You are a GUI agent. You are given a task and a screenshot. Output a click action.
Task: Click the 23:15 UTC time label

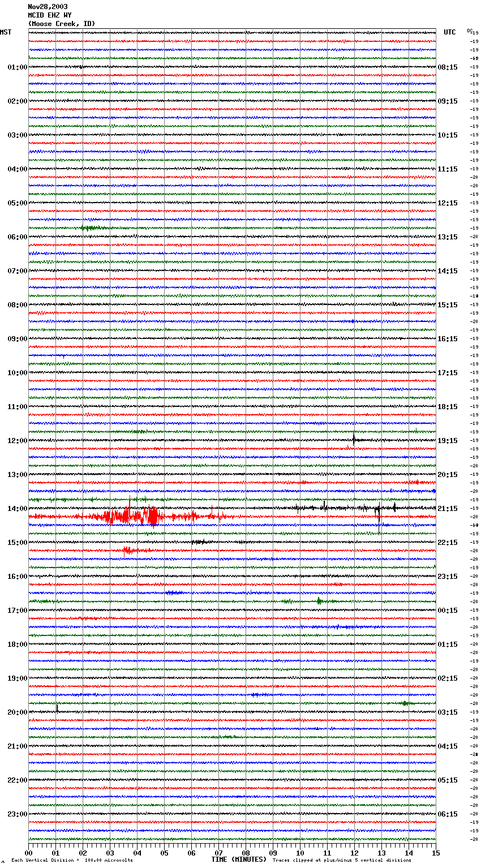448,577
